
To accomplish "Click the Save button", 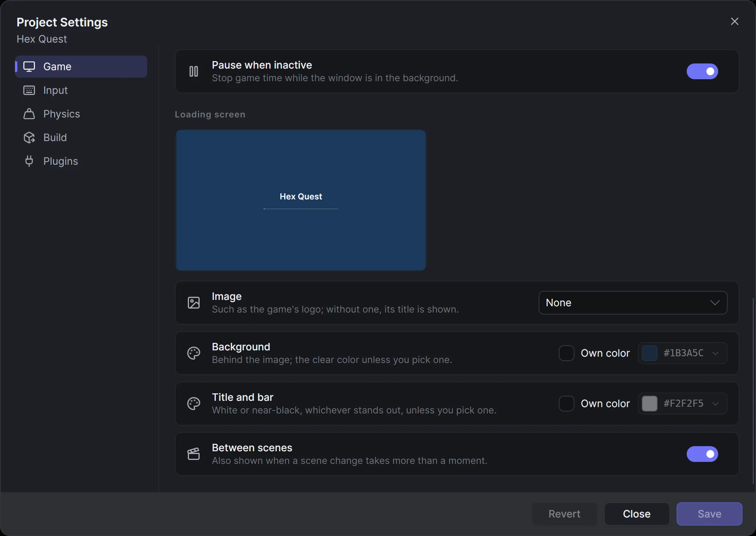I will coord(710,514).
